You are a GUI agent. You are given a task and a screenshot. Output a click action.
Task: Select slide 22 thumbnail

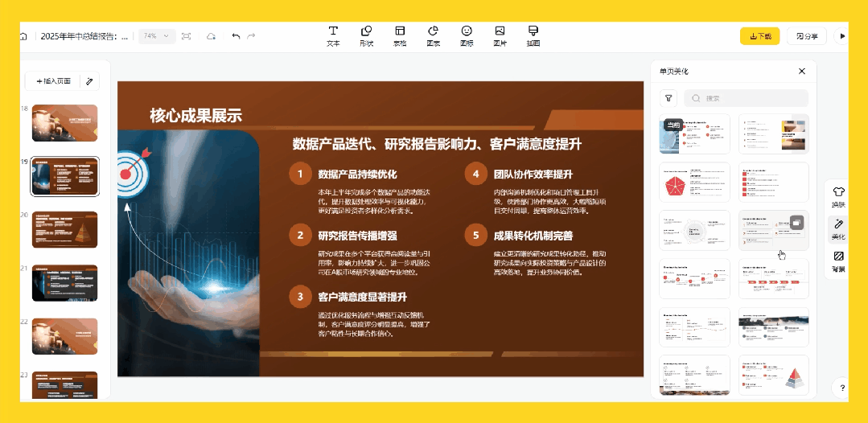(65, 336)
